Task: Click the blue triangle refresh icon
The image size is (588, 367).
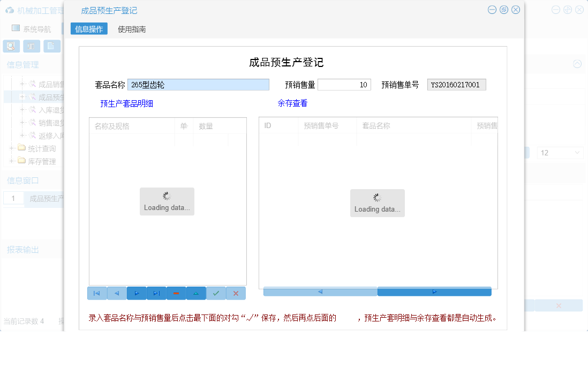Action: 196,293
